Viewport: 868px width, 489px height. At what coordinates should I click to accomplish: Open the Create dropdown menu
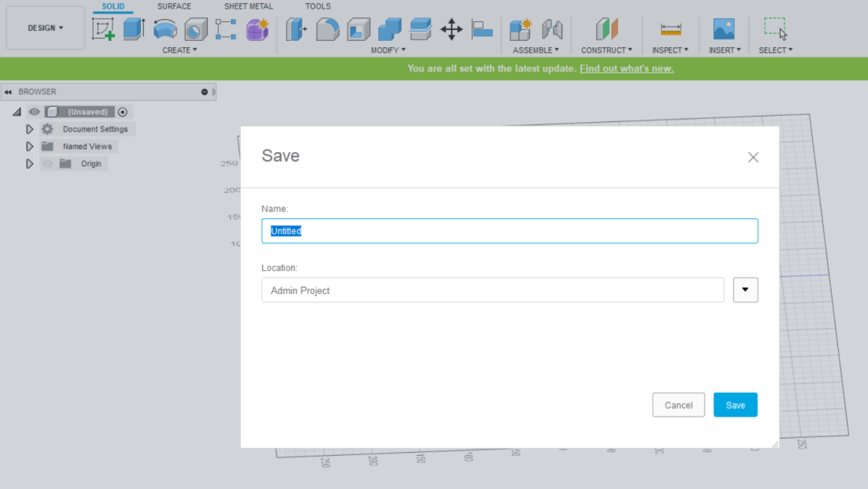pyautogui.click(x=180, y=50)
